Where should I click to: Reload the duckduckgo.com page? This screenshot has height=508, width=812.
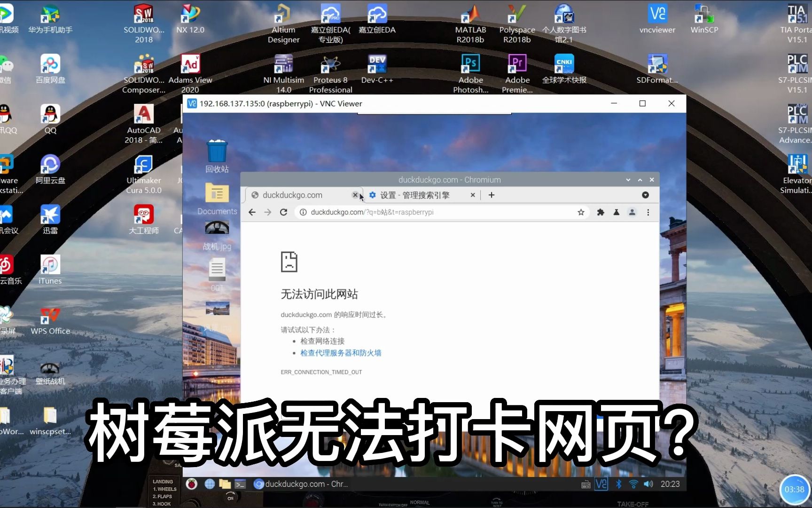(283, 212)
